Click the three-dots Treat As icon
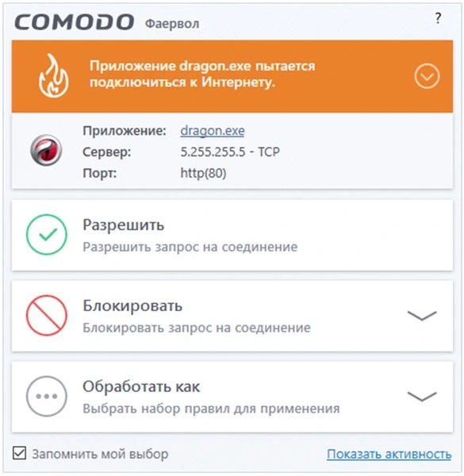Viewport: 464px width, 476px height. (47, 396)
